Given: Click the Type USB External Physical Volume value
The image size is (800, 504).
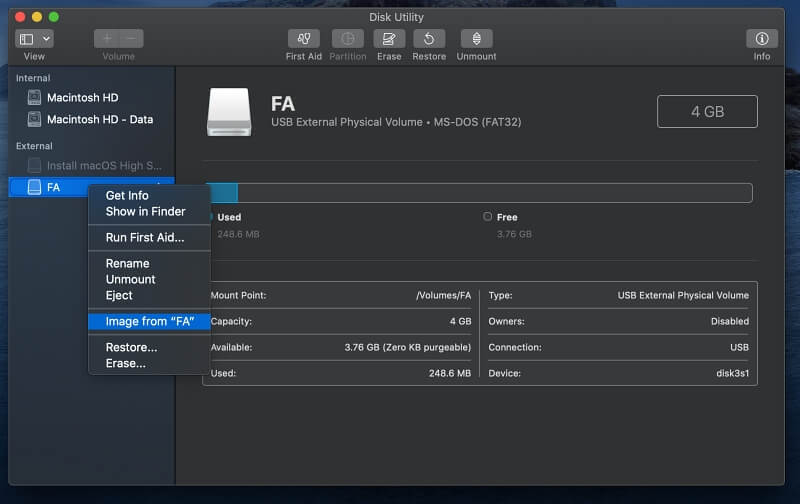Looking at the screenshot, I should 683,295.
